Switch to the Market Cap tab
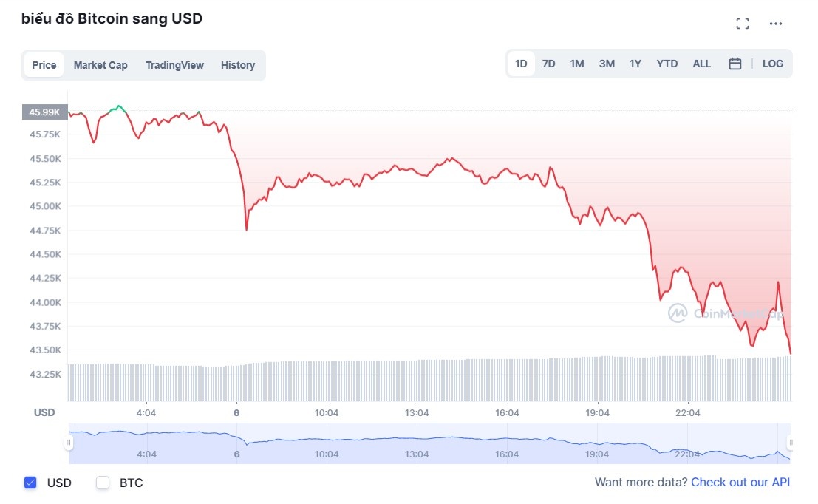Image resolution: width=818 pixels, height=504 pixels. [100, 65]
